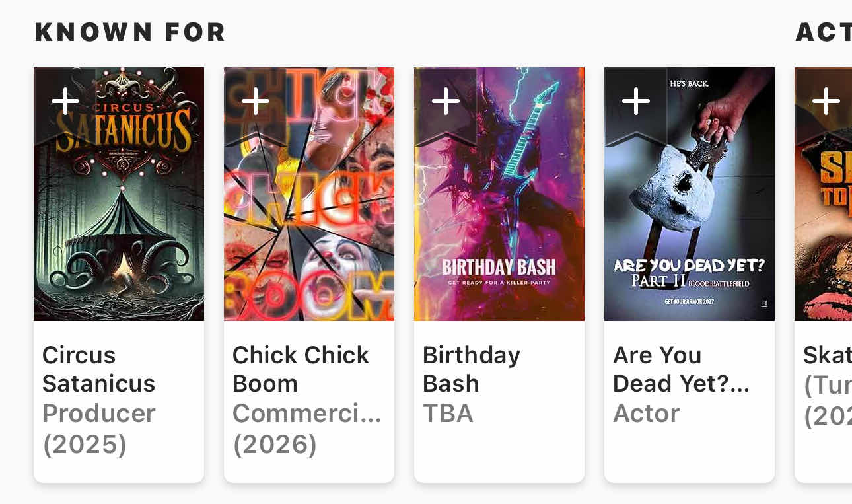Click the Known For section heading
This screenshot has width=852, height=504.
(x=130, y=32)
